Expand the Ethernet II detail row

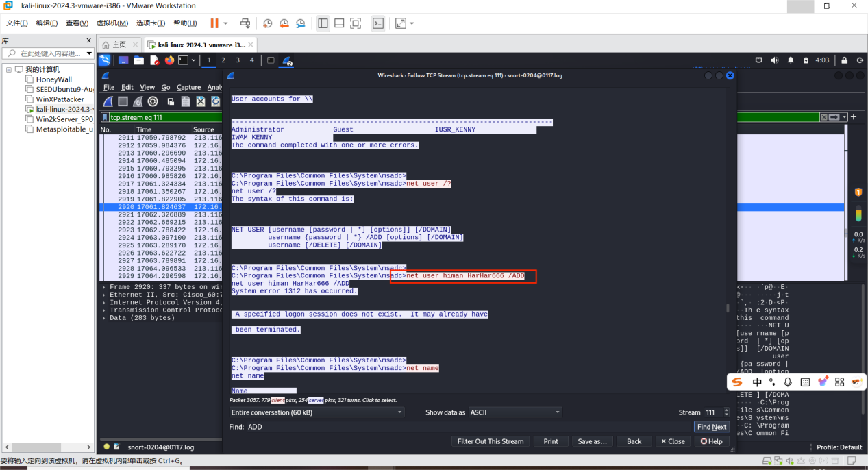(x=104, y=295)
